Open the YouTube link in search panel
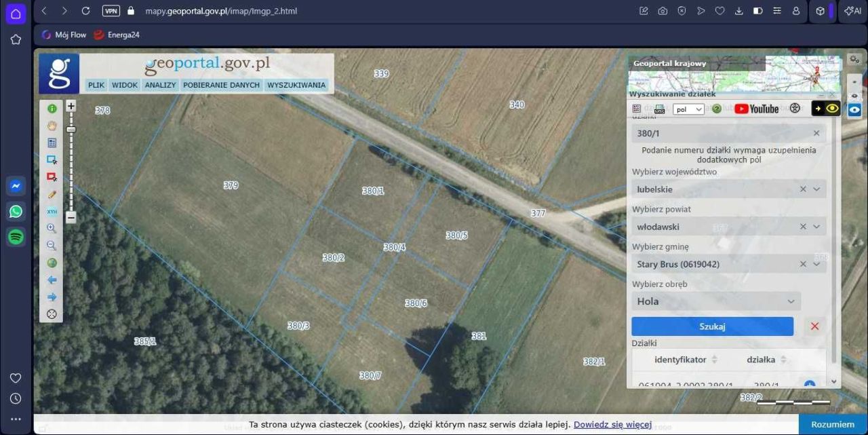Screen dimensions: 868x435 757,109
